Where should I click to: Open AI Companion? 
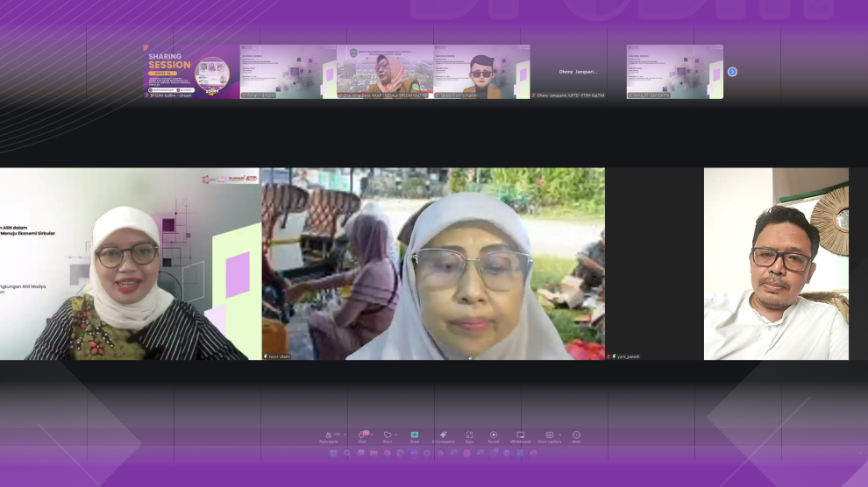click(x=443, y=435)
